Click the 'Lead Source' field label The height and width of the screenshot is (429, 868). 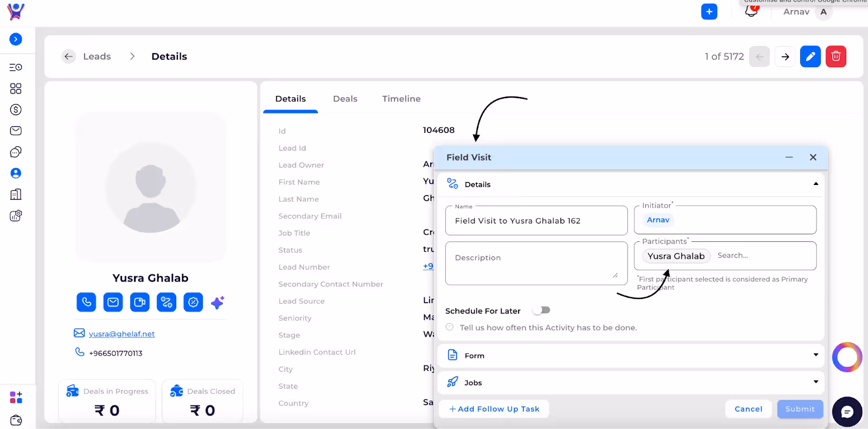pos(302,301)
